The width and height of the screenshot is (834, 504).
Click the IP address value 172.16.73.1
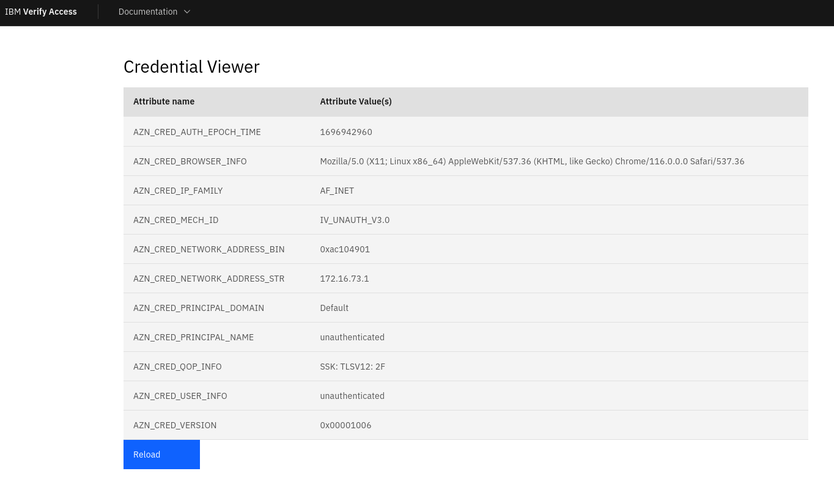click(344, 279)
